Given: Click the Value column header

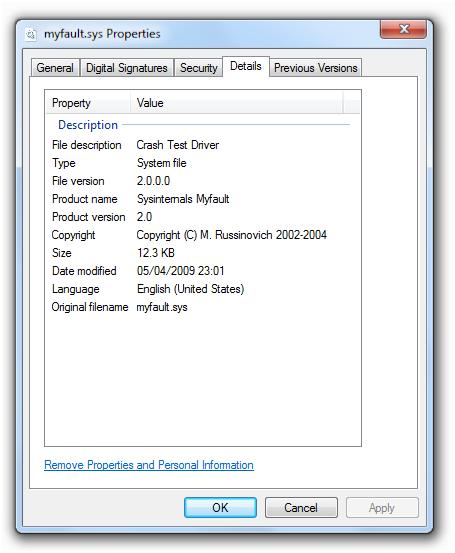Looking at the screenshot, I should point(236,103).
